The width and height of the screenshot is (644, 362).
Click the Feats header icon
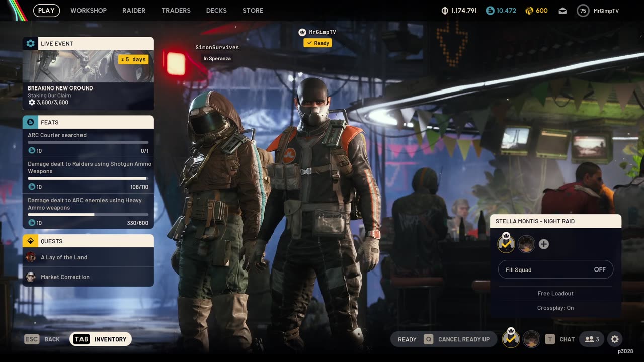point(30,122)
